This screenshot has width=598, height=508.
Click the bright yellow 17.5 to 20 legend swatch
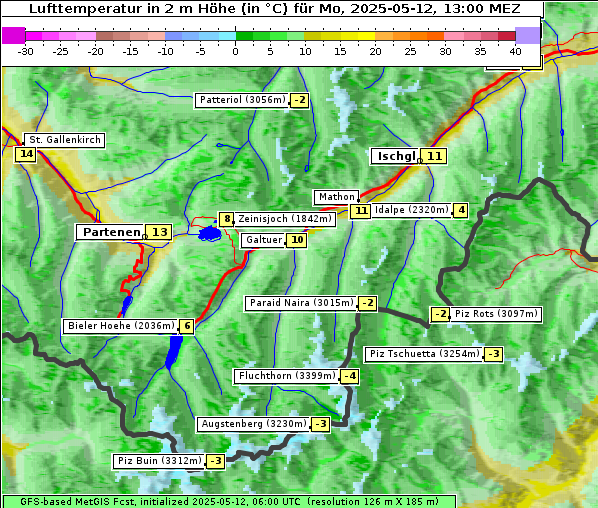(367, 36)
